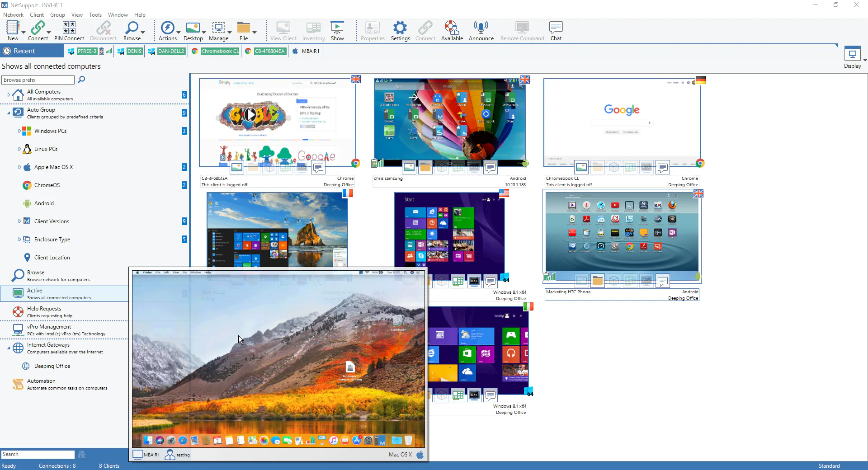Screen dimensions: 868x470
Task: Open the Tools menu
Action: (x=95, y=15)
